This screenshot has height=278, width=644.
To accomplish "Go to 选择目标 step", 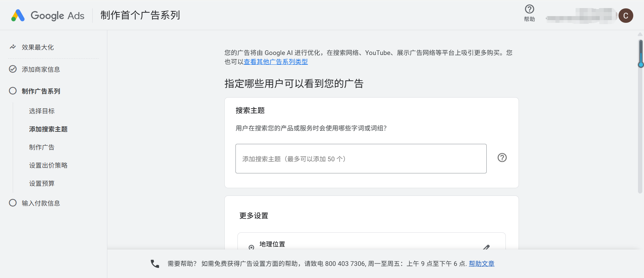I will 42,111.
